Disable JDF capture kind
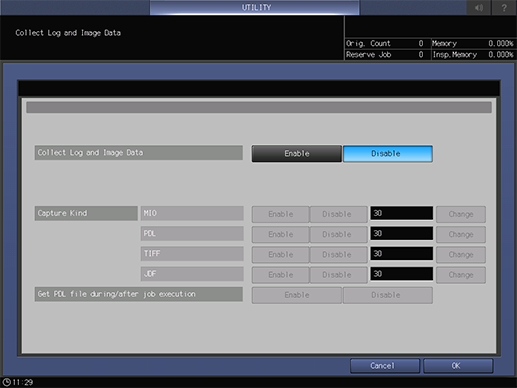The height and width of the screenshot is (388, 517). click(x=338, y=275)
